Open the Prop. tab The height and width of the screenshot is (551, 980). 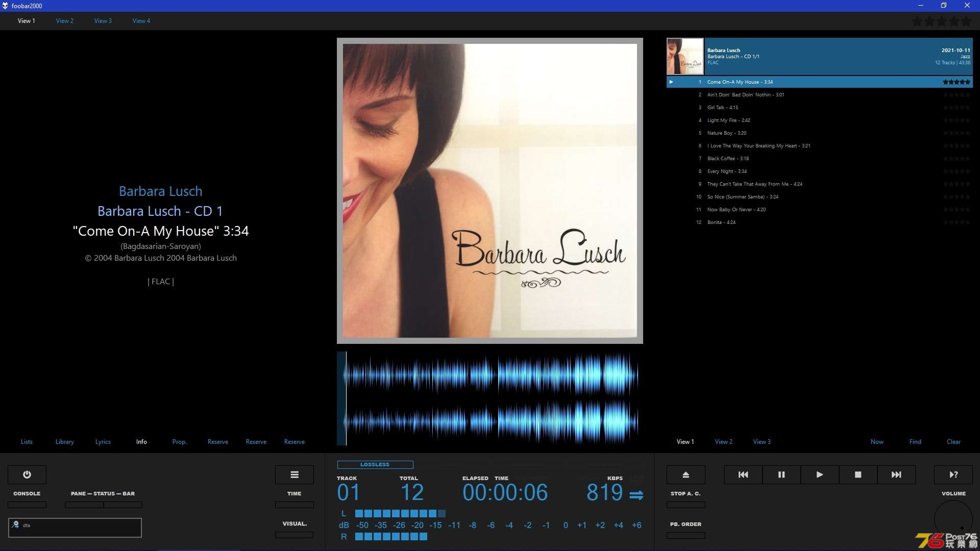point(180,442)
